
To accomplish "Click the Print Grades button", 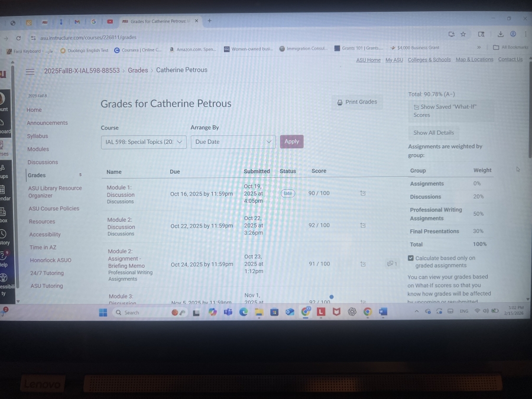I will click(357, 102).
